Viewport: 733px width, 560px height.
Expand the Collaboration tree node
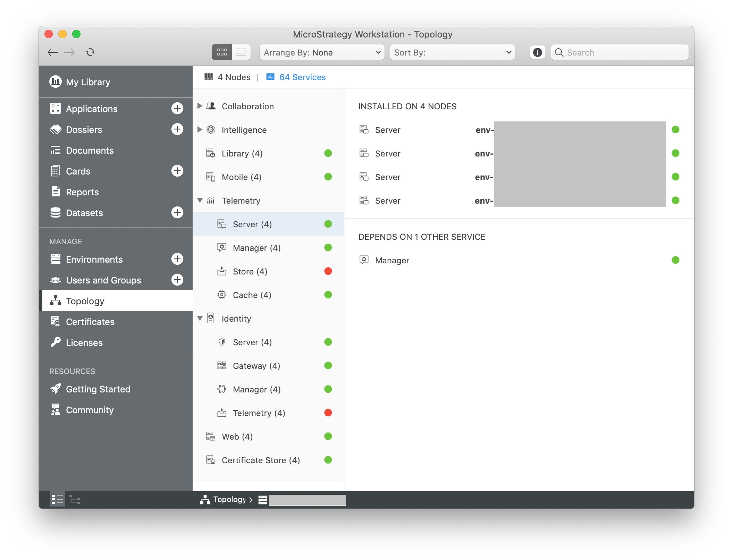200,106
